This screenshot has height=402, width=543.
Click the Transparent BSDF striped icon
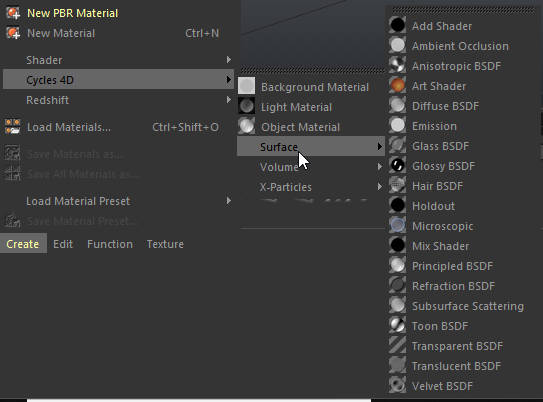tap(398, 345)
